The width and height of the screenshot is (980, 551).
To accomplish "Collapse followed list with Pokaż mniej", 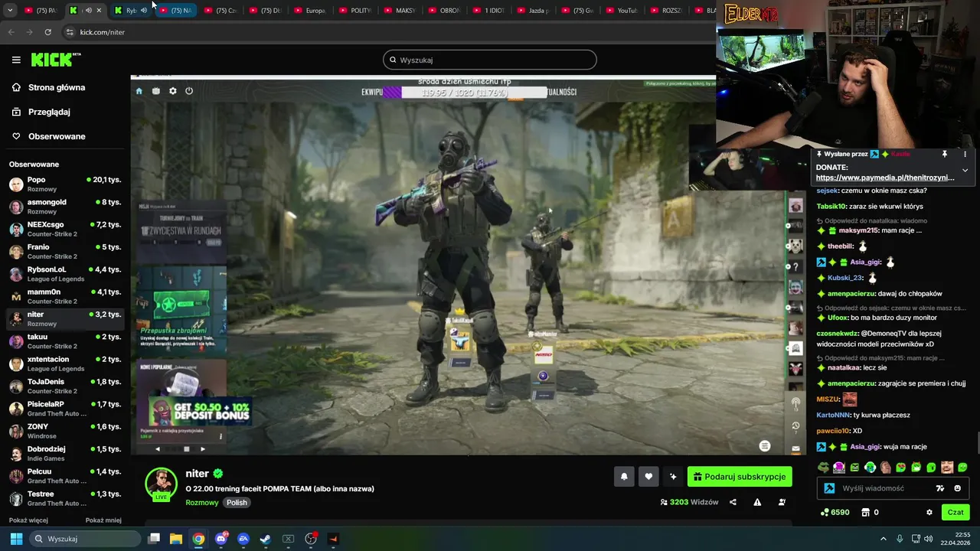I will (x=103, y=520).
